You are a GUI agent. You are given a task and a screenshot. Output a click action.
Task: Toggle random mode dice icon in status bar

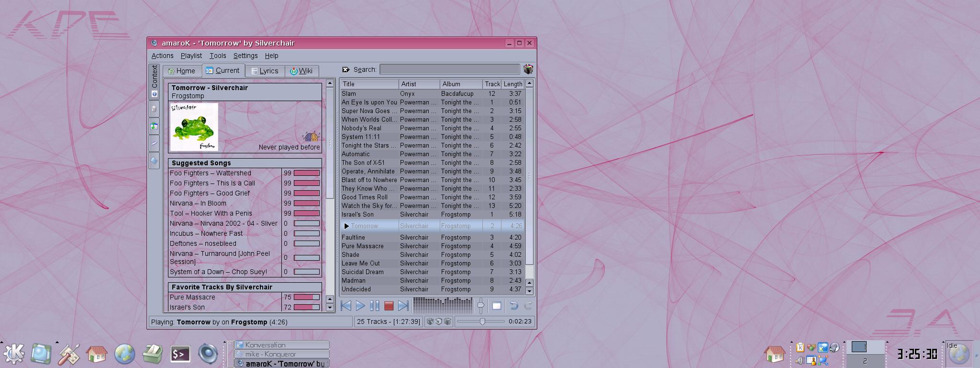[430, 322]
